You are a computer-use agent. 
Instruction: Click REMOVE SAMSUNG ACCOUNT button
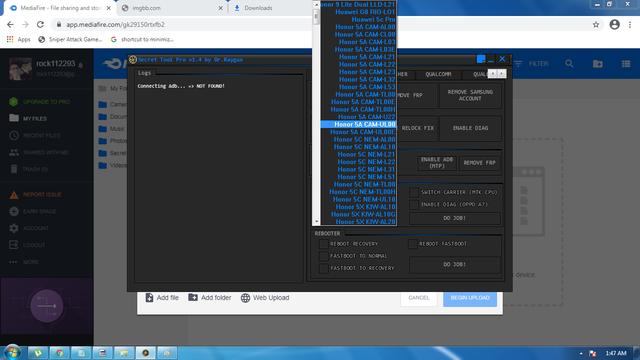(x=470, y=96)
